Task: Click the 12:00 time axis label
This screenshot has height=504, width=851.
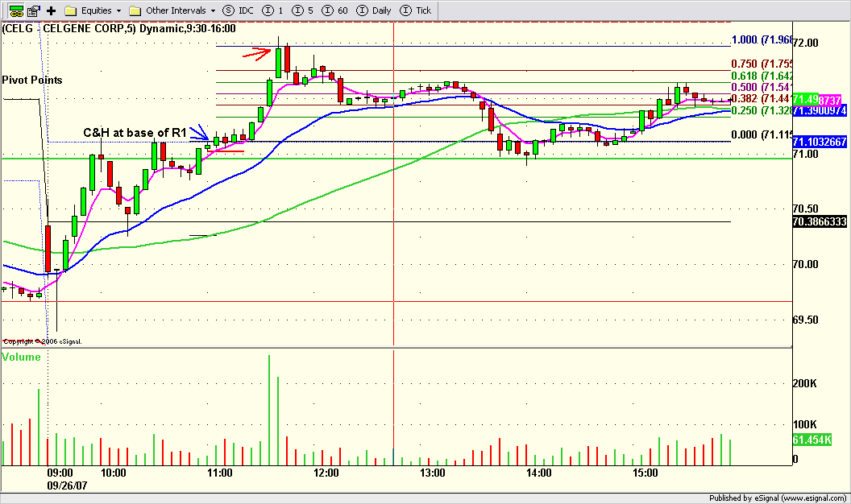Action: pos(326,473)
